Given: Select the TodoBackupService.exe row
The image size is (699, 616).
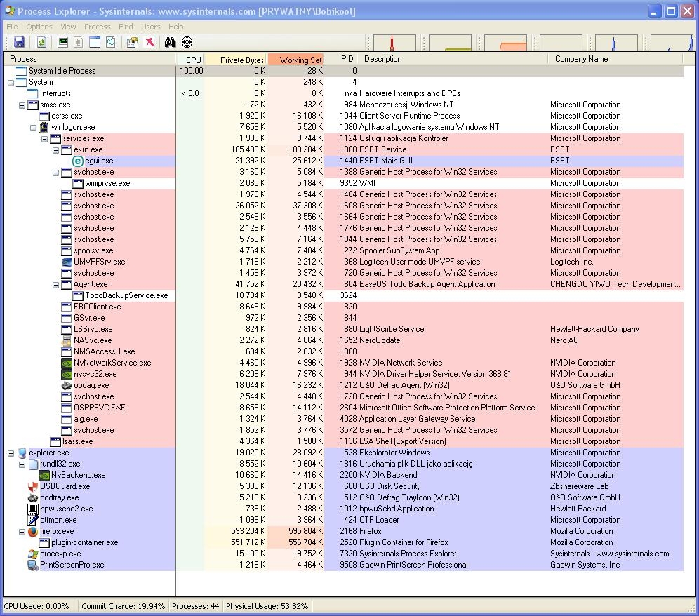Looking at the screenshot, I should pyautogui.click(x=343, y=295).
